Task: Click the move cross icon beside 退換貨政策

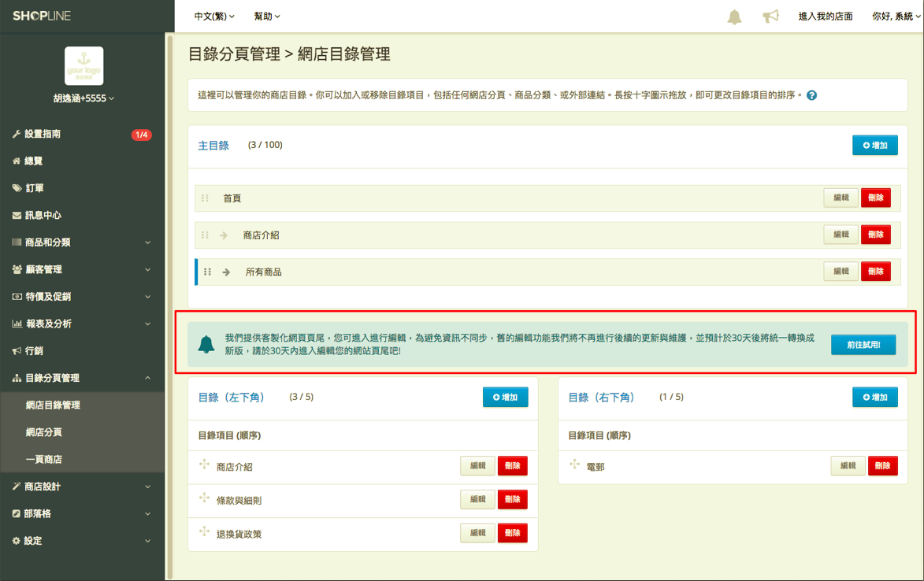Action: (x=205, y=531)
